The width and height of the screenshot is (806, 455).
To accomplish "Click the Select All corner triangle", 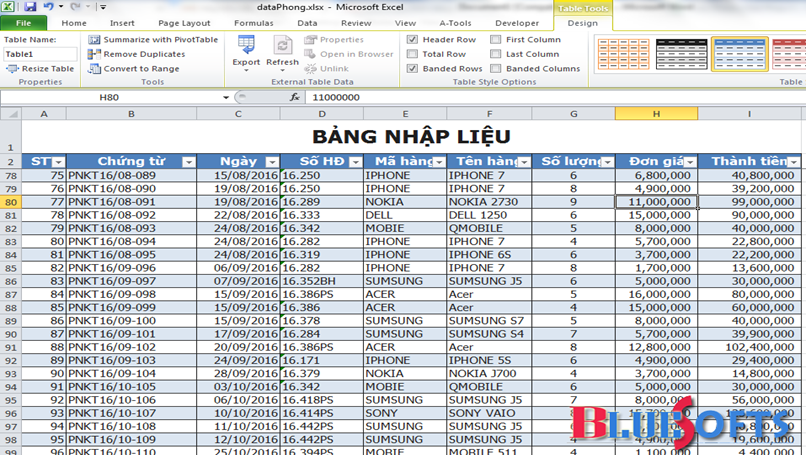I will (11, 114).
